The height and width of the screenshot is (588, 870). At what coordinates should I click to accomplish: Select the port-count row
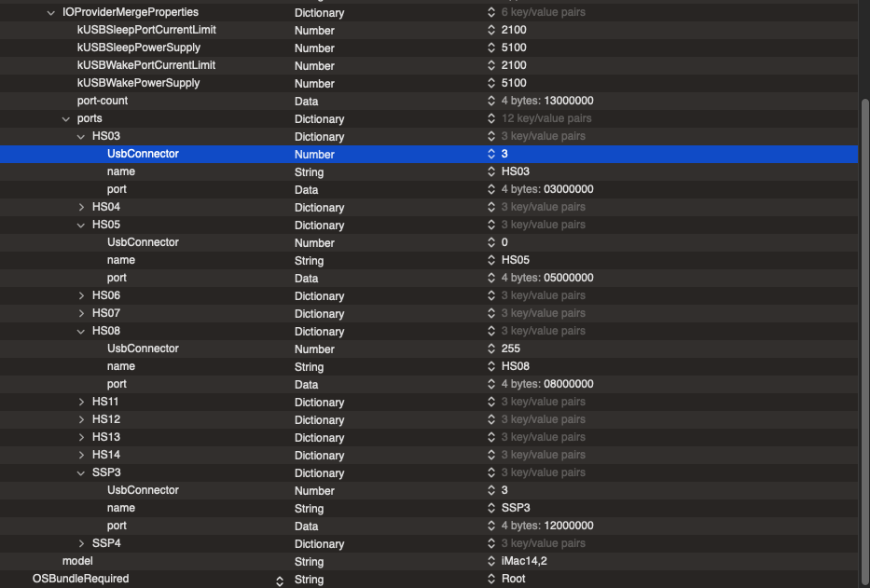103,101
